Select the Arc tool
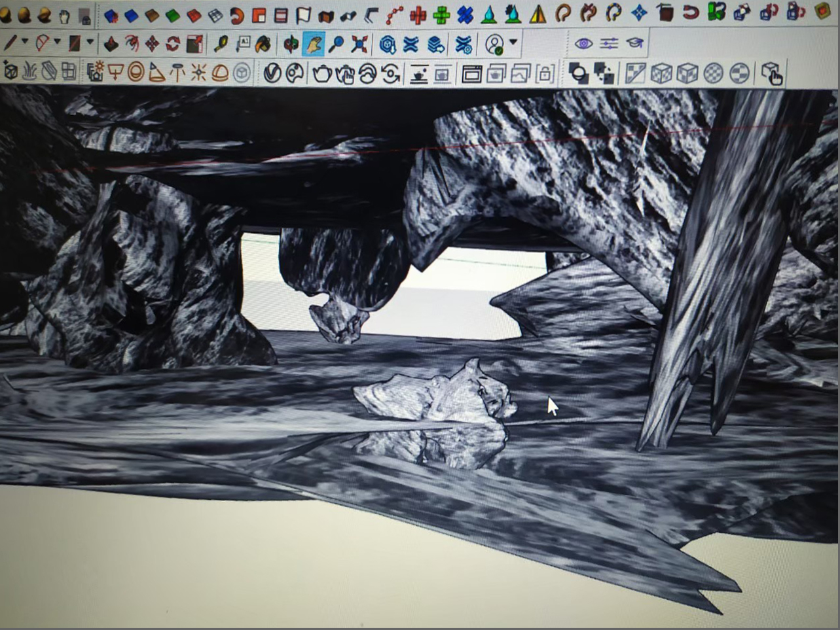 click(42, 43)
